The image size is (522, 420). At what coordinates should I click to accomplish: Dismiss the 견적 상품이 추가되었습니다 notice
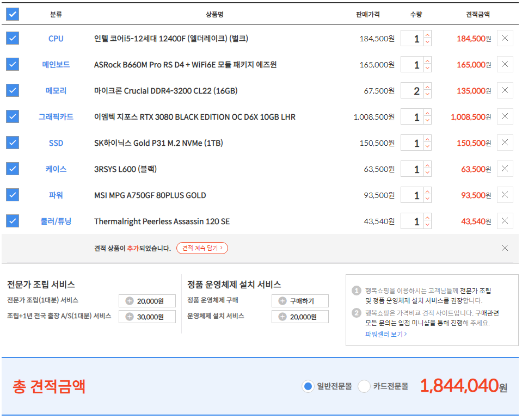(x=505, y=248)
